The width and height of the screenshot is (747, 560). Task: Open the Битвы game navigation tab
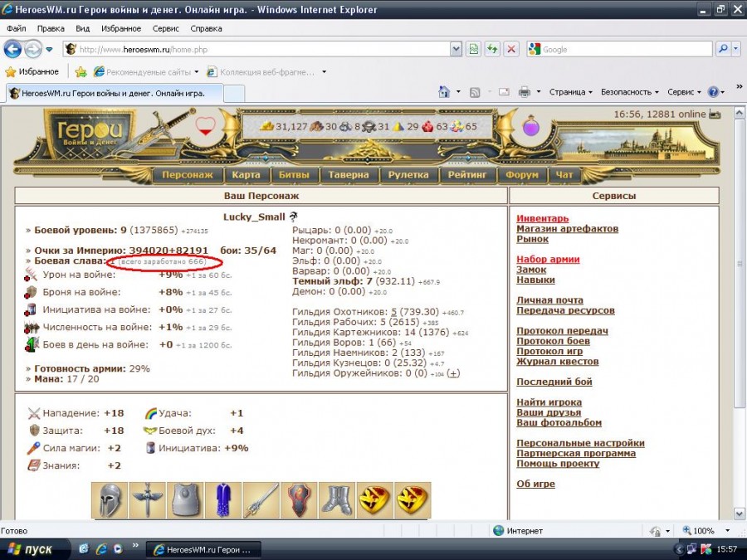coord(295,175)
